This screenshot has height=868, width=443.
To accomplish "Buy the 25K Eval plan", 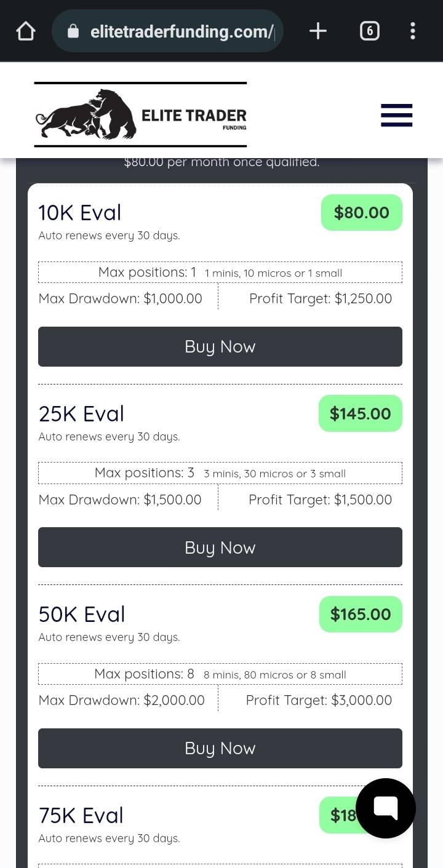I will (220, 547).
